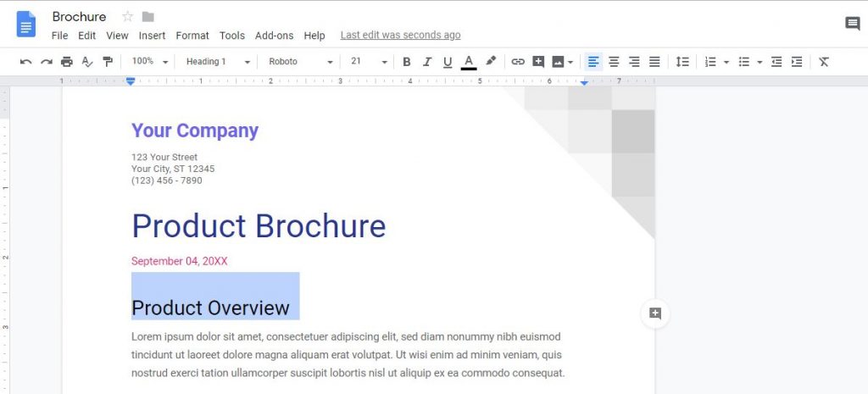Open the Format menu
Screen dimensions: 868x394
pos(192,36)
